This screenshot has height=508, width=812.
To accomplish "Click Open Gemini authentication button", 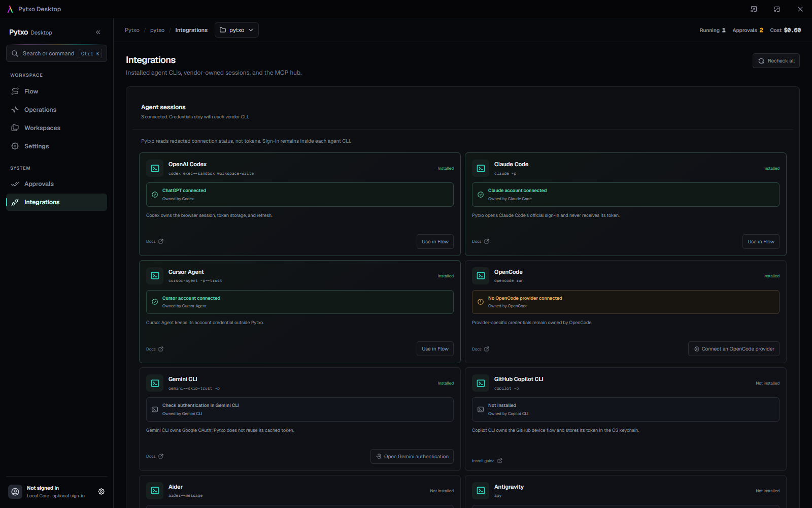I will tap(412, 457).
